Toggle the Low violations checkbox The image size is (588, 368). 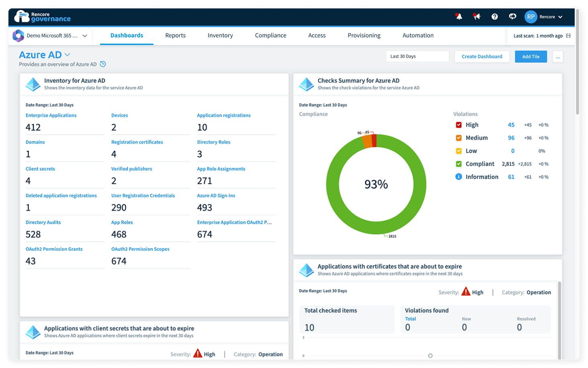pos(458,151)
